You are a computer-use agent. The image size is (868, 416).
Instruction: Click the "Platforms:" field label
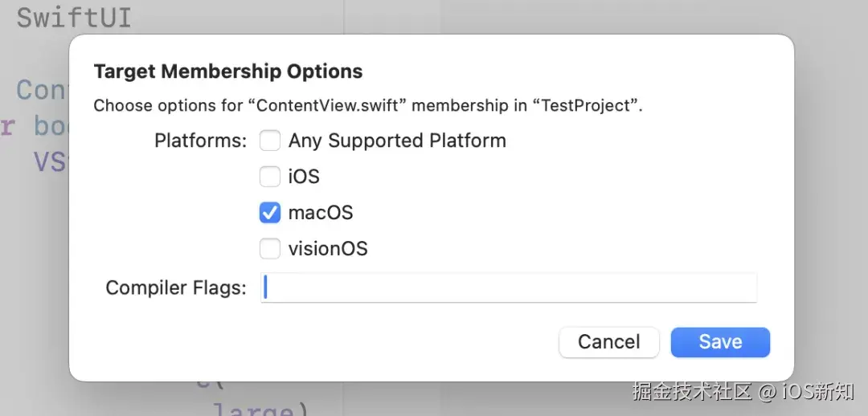click(200, 141)
